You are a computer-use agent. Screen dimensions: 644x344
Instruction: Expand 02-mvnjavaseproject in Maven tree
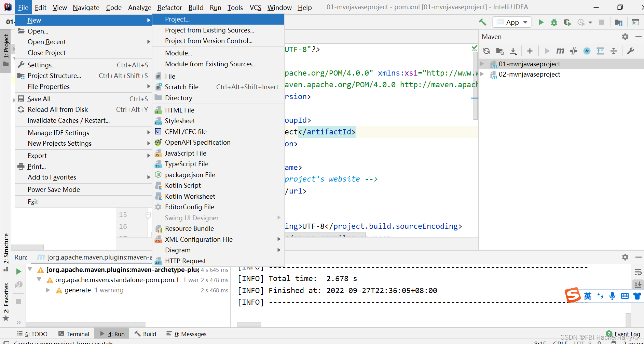pos(482,74)
